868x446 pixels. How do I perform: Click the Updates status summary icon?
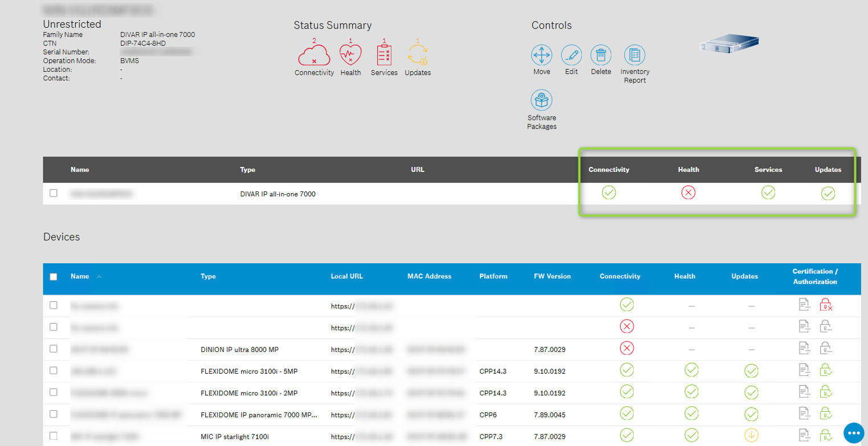pyautogui.click(x=418, y=55)
